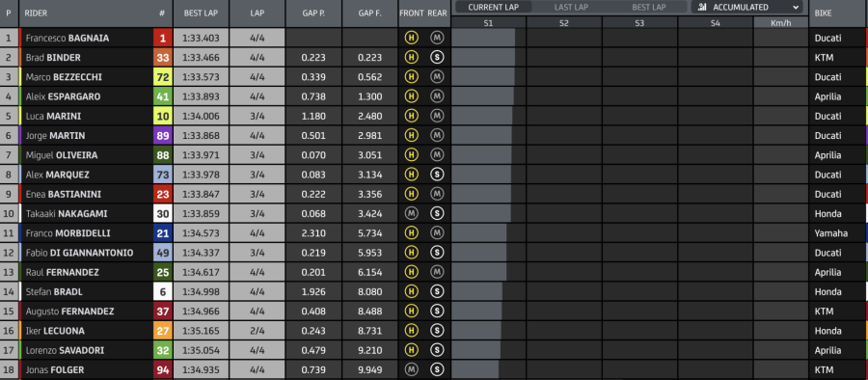Image resolution: width=868 pixels, height=380 pixels.
Task: Click the bar chart icon beside Accumulated
Action: pyautogui.click(x=702, y=7)
